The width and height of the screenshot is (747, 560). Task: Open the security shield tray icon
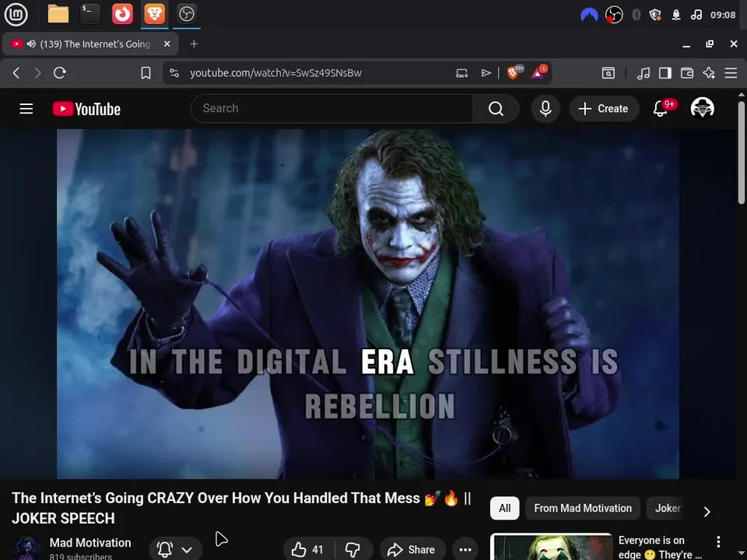point(655,15)
